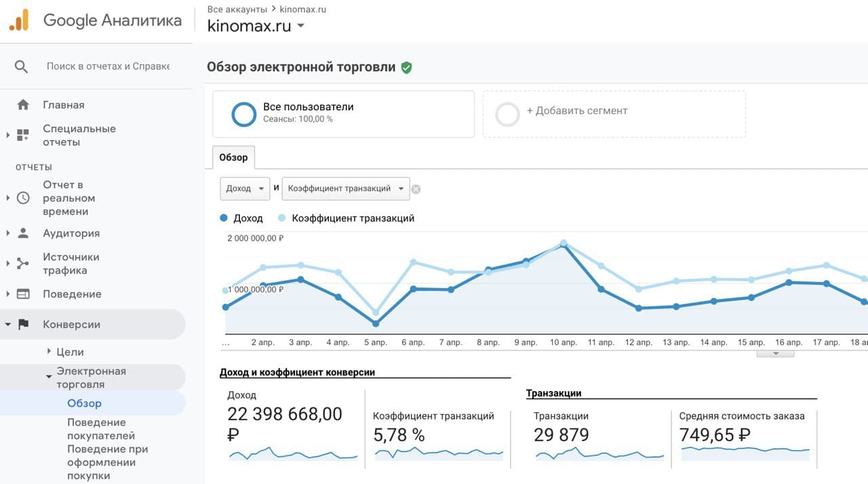Click the search reports input field

[x=108, y=66]
